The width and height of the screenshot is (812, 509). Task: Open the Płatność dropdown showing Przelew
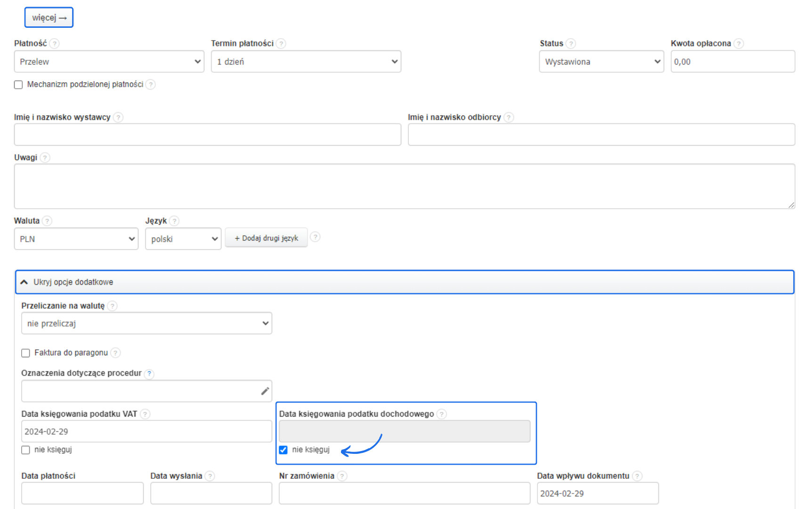[x=109, y=62]
